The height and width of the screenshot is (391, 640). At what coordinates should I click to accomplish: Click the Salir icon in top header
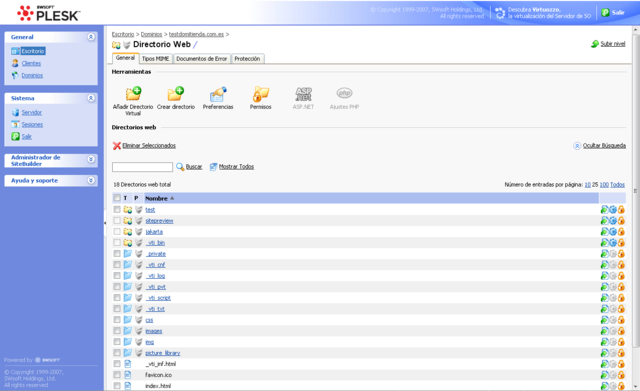[605, 13]
